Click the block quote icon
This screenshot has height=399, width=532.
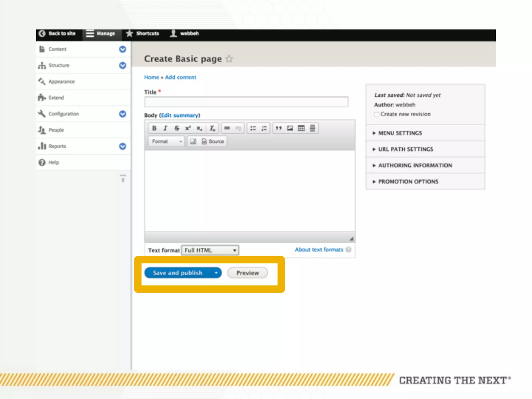pos(278,128)
